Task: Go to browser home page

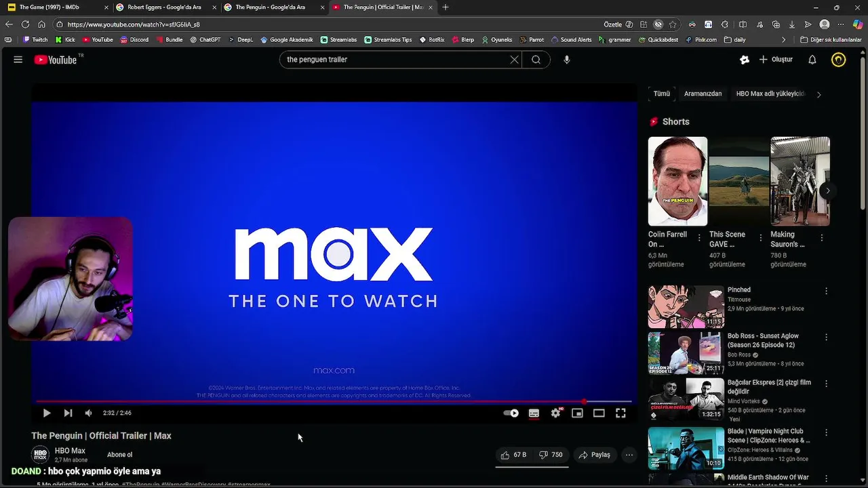Action: 41,24
